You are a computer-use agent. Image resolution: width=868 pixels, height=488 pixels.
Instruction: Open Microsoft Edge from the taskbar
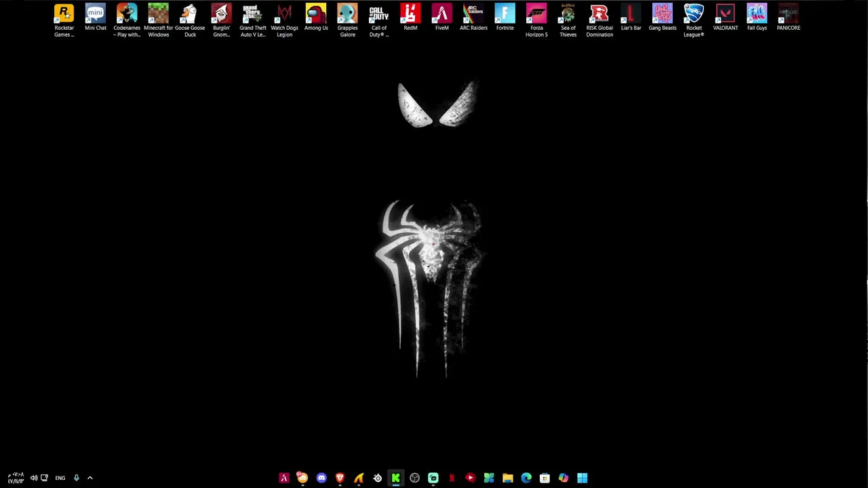click(526, 478)
